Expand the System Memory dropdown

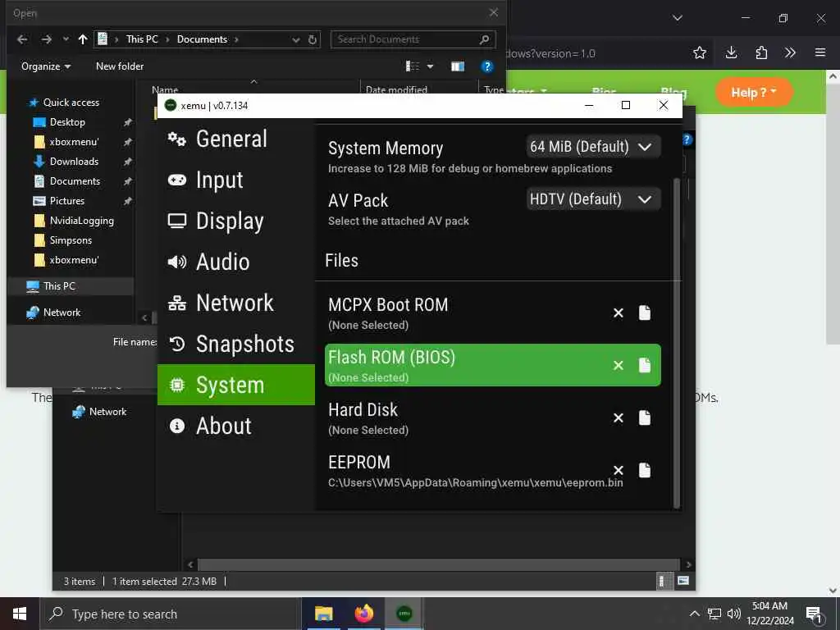[593, 147]
